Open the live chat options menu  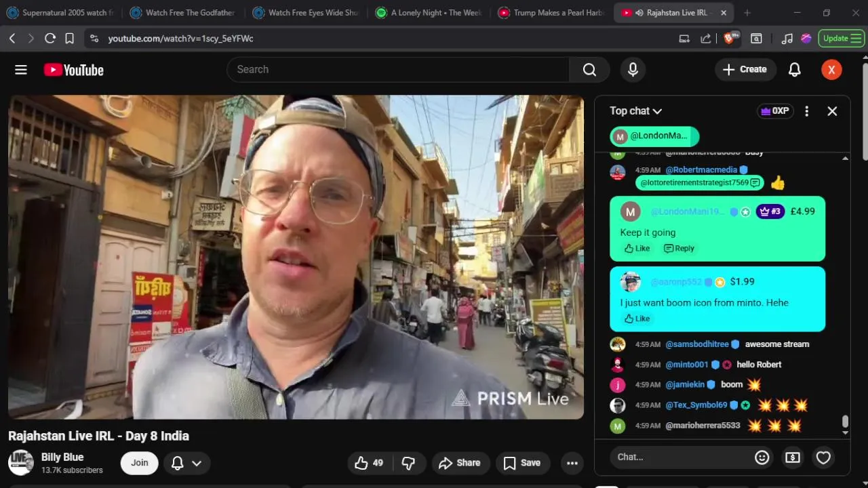point(806,111)
